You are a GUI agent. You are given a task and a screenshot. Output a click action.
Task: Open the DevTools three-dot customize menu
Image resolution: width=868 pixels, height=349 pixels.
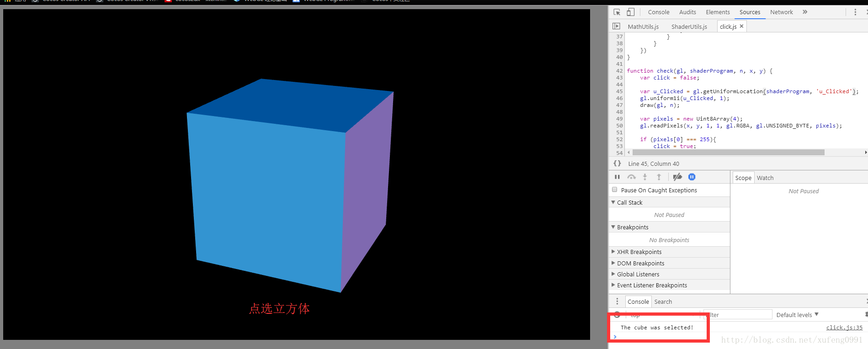[855, 12]
